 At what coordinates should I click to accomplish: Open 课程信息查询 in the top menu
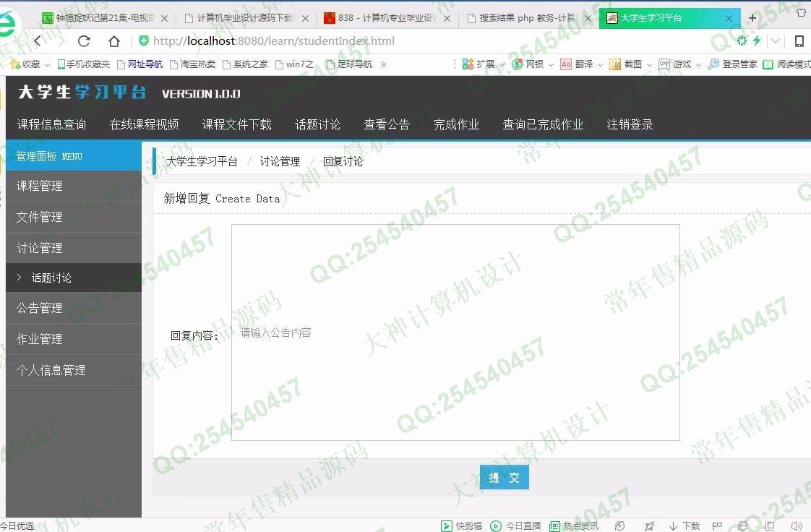52,124
